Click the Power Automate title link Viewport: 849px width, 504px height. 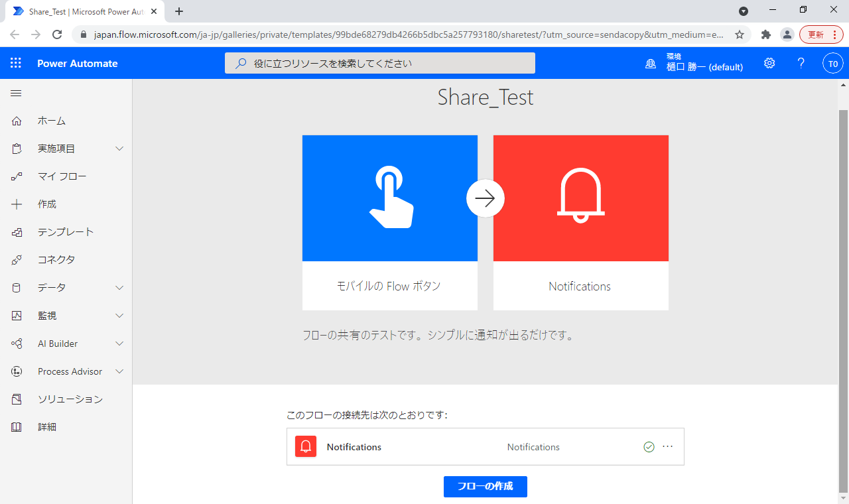click(x=78, y=64)
